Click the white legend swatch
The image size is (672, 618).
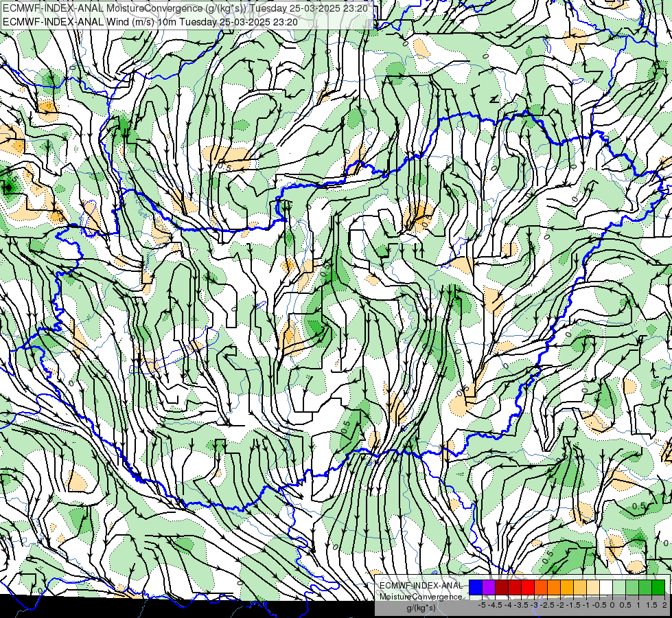606,587
